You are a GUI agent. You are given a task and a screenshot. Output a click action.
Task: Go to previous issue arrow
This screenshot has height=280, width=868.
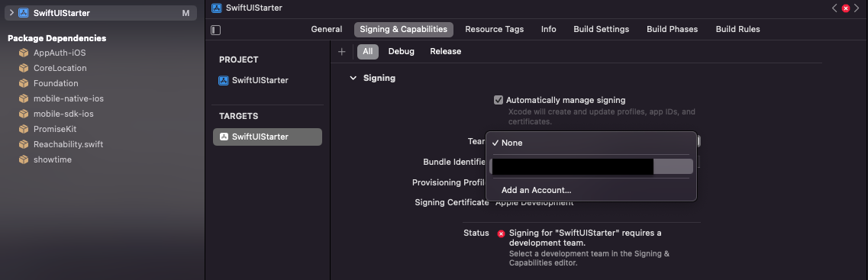click(834, 8)
